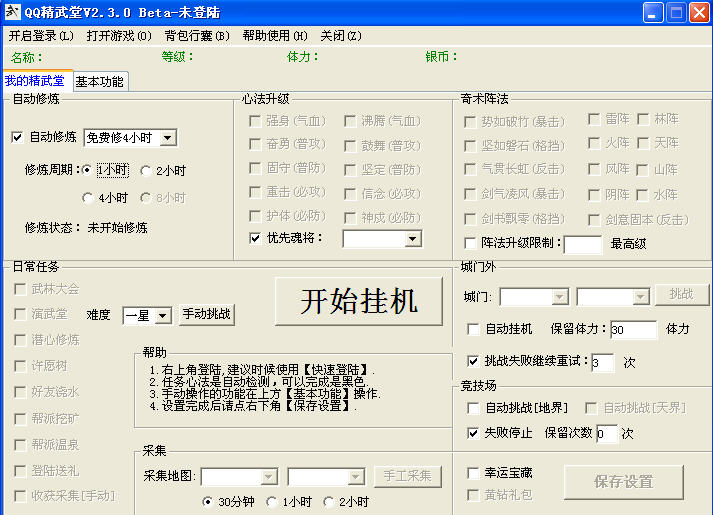Click the retry count field showing 3
713x515 pixels.
point(603,363)
